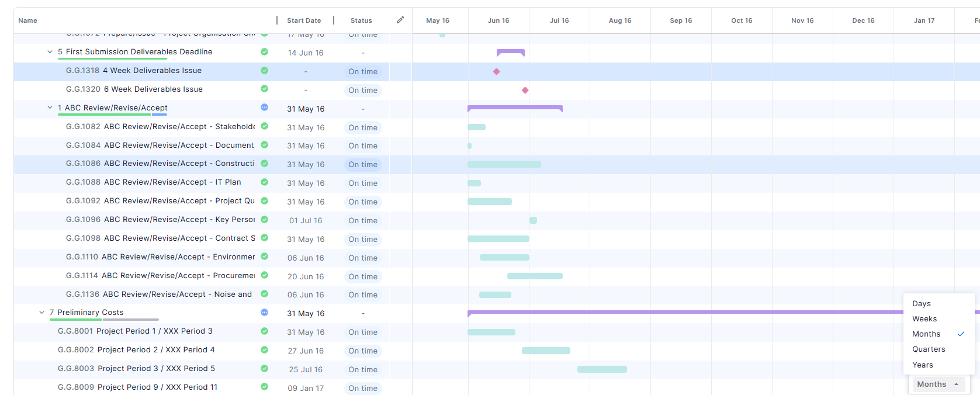The height and width of the screenshot is (395, 980).
Task: Click the G.G.1098 Contract Gantt bar
Action: tap(498, 239)
